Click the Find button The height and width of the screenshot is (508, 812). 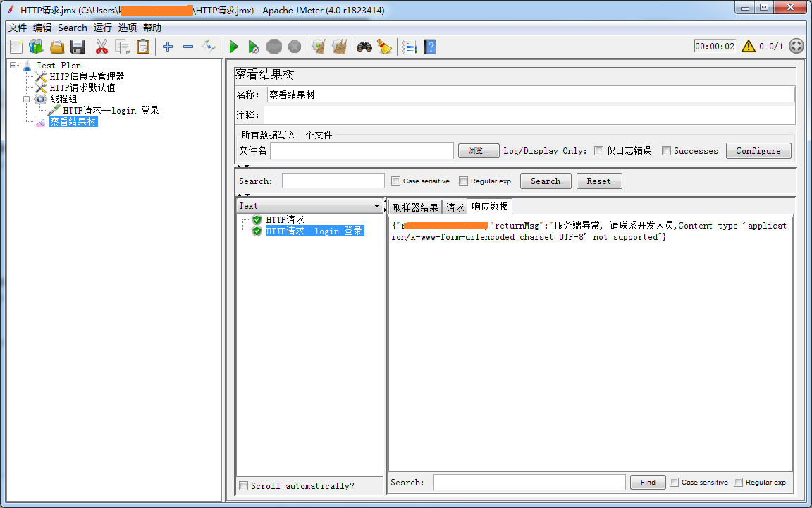(x=648, y=482)
